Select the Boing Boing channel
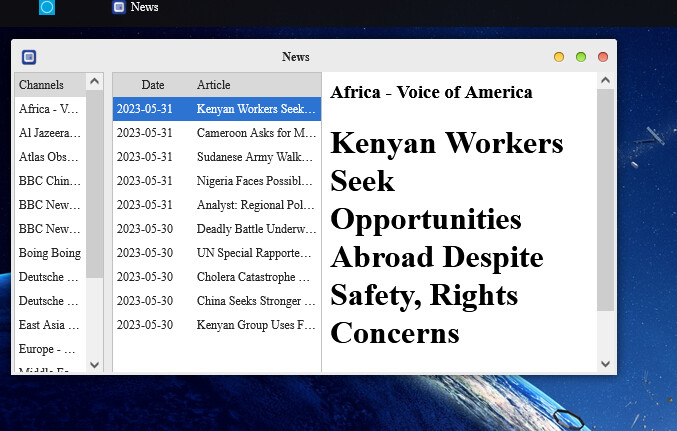 pos(50,253)
